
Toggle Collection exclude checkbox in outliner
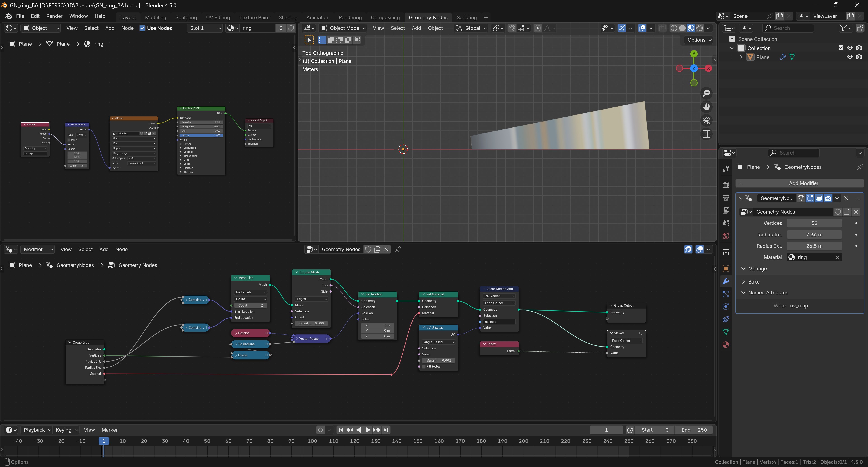pyautogui.click(x=841, y=48)
